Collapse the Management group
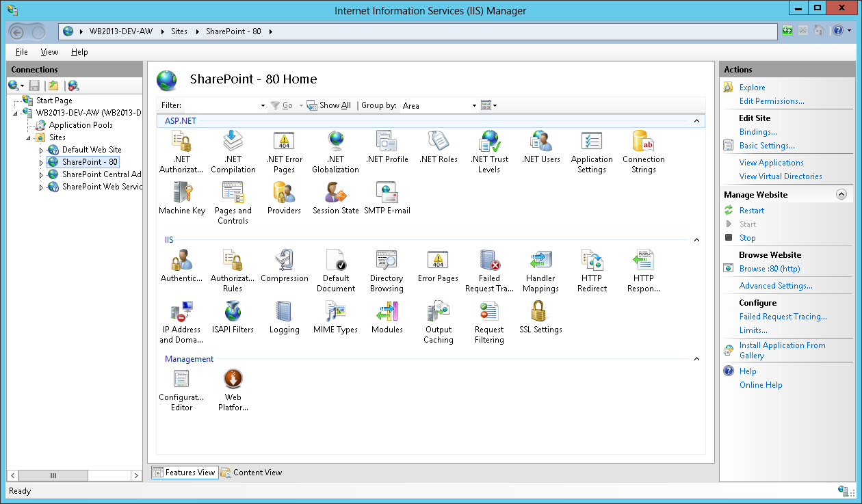Viewport: 862px width, 504px height. 697,359
